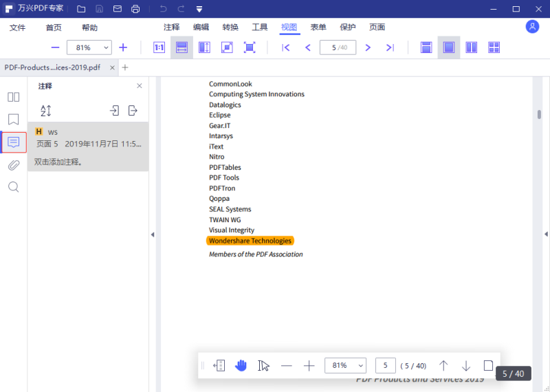550x392 pixels.
Task: Set view to actual size 1:1
Action: [x=159, y=47]
